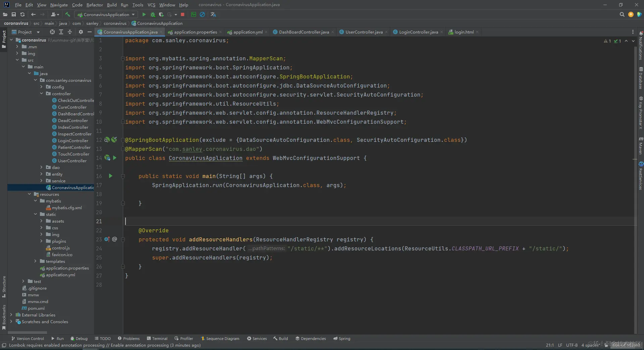The width and height of the screenshot is (644, 350).
Task: Open the VCS menu
Action: 151,5
